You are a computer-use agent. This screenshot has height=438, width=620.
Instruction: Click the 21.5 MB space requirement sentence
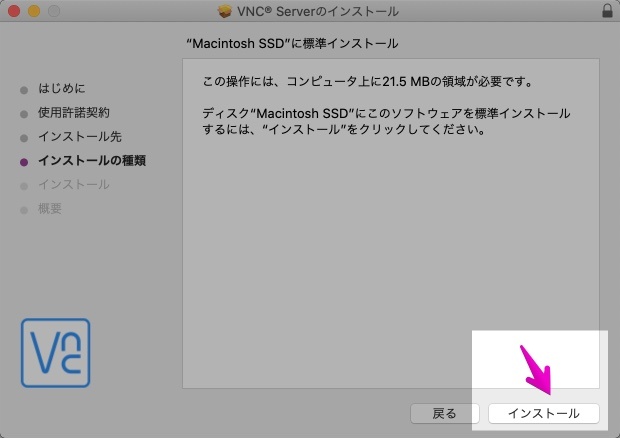point(368,82)
